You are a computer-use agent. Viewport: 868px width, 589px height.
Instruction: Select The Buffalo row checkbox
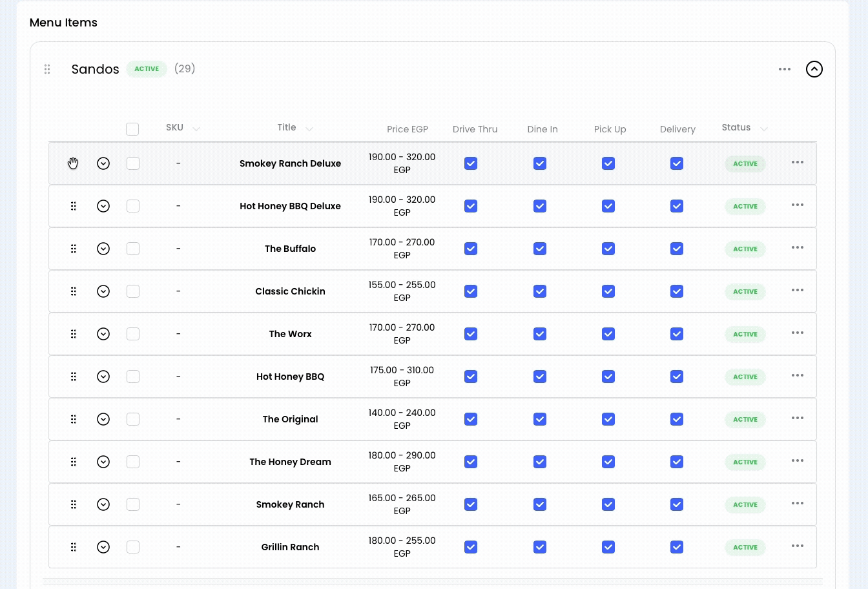(x=133, y=249)
